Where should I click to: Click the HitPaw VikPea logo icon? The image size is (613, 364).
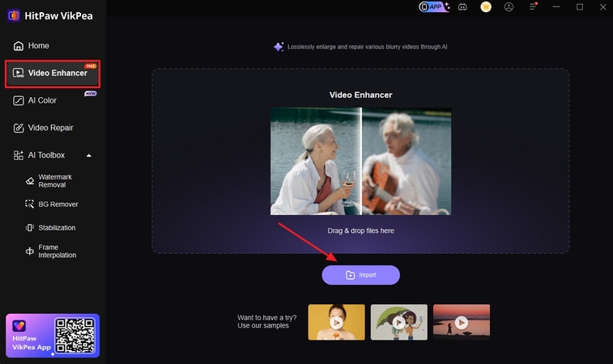[14, 15]
